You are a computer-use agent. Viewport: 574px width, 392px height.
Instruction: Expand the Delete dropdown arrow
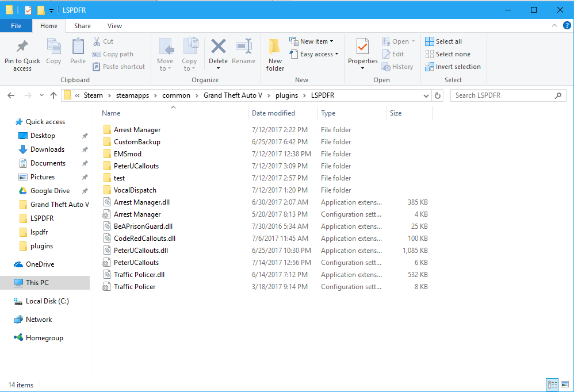(218, 68)
